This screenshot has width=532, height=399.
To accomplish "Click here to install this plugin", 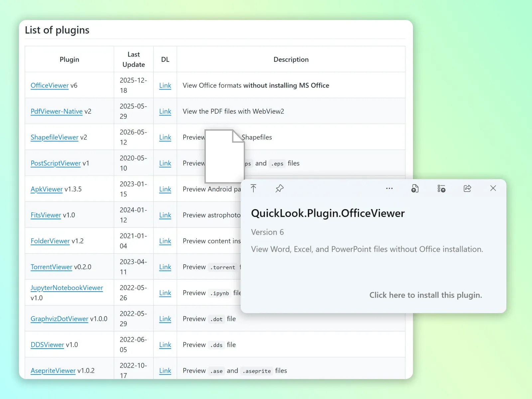I will [x=426, y=295].
